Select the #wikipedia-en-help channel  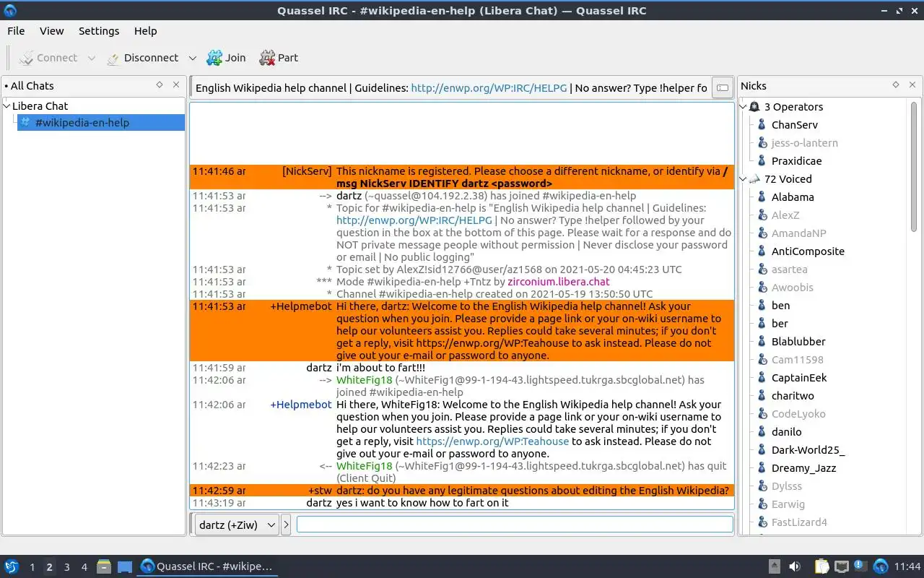tap(101, 123)
